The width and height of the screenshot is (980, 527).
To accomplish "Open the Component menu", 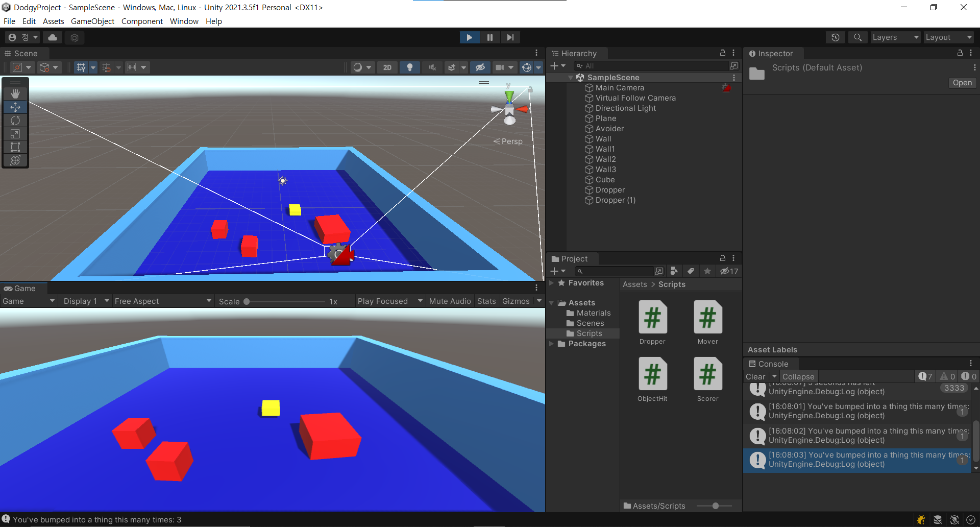I will pyautogui.click(x=142, y=21).
